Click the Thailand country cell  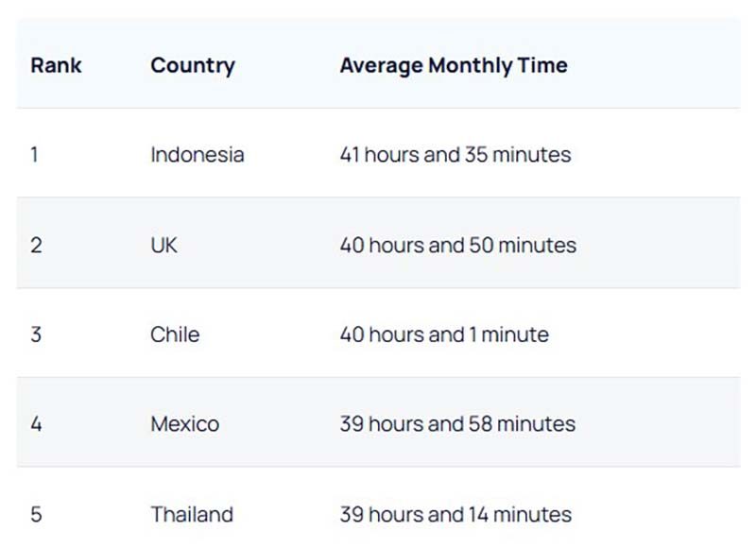pyautogui.click(x=191, y=515)
